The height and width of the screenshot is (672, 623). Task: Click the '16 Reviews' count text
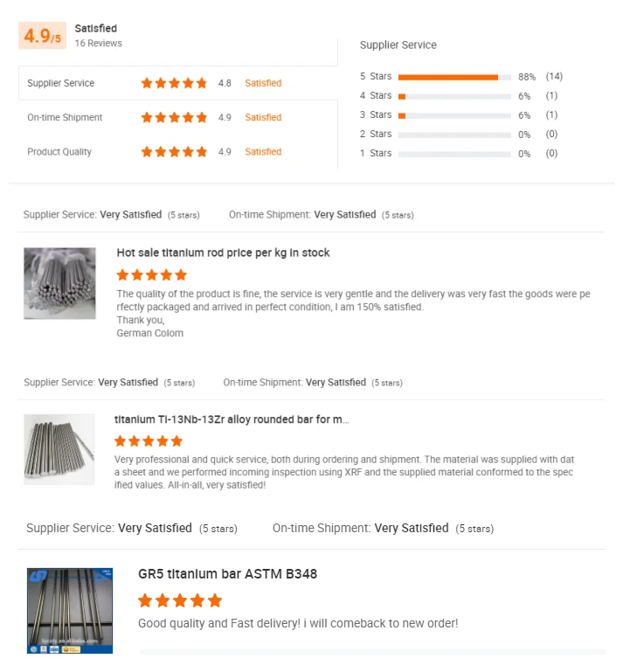pos(98,43)
